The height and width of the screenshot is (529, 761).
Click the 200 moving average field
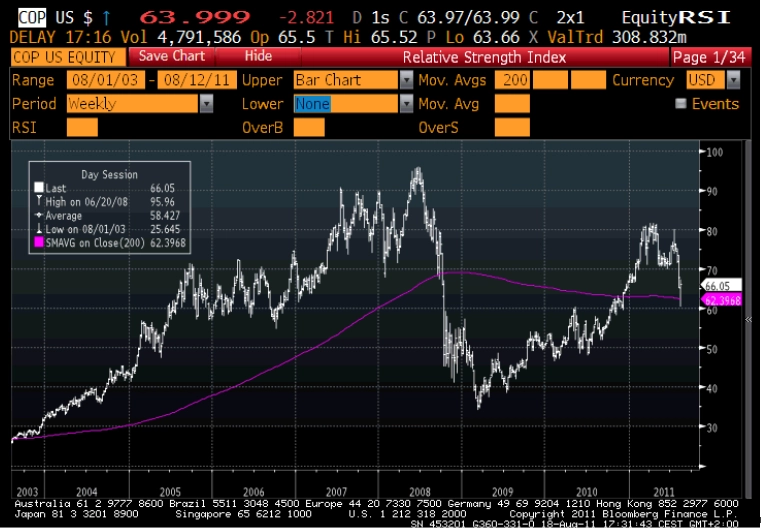513,80
